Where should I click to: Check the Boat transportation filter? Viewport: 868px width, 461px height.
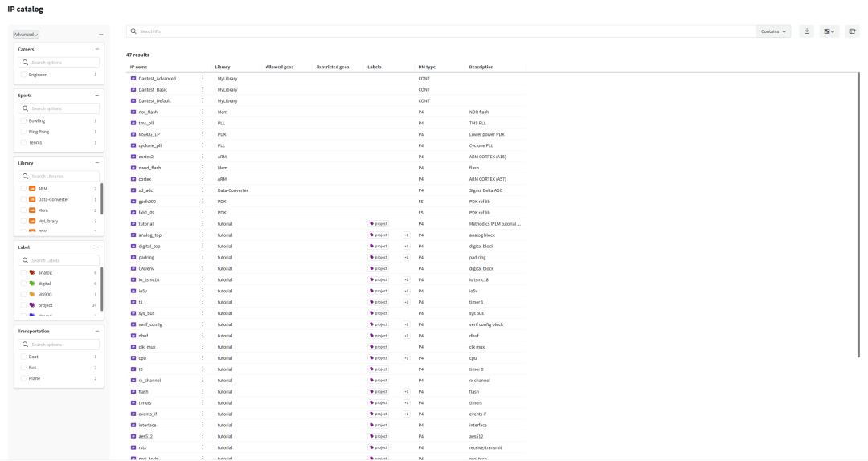[x=23, y=357]
